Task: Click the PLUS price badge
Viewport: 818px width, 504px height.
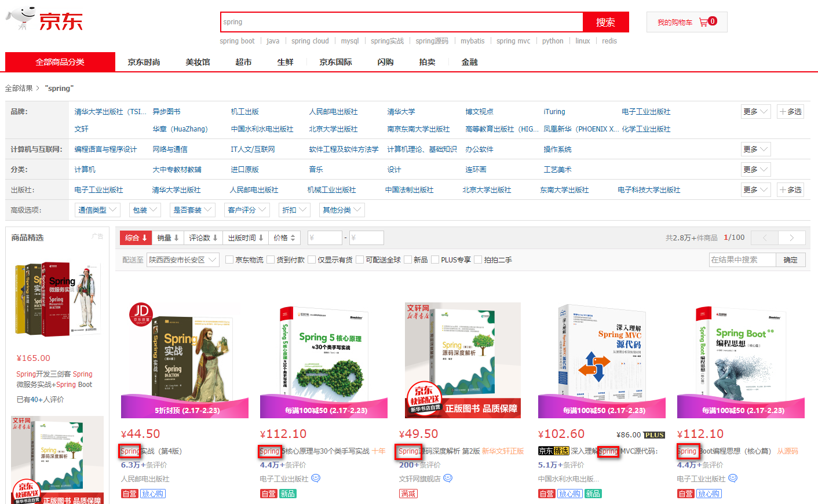Action: pos(654,435)
